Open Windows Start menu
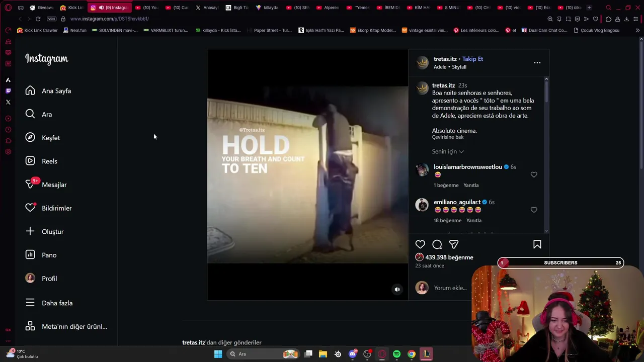This screenshot has width=644, height=362. [218, 354]
